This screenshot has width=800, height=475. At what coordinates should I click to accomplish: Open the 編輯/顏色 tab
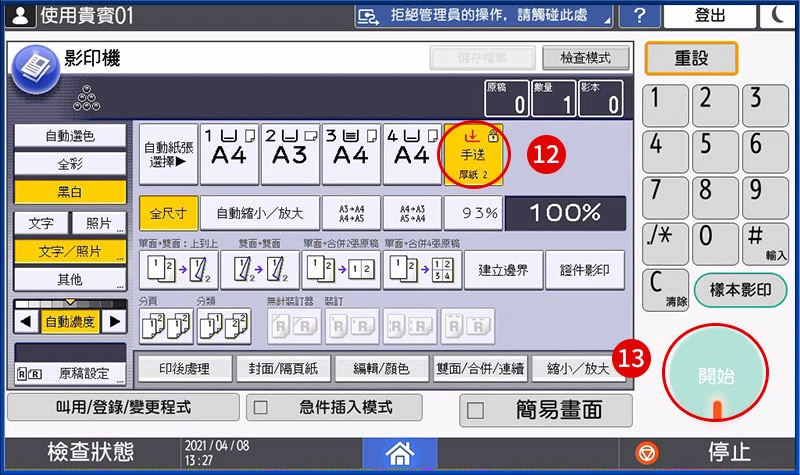(382, 368)
